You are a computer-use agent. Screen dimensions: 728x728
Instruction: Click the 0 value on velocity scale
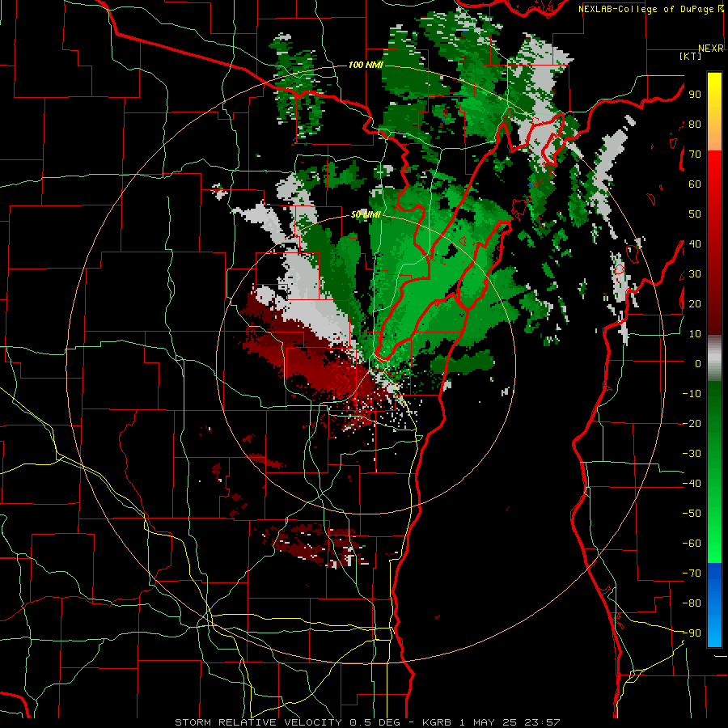pos(698,363)
